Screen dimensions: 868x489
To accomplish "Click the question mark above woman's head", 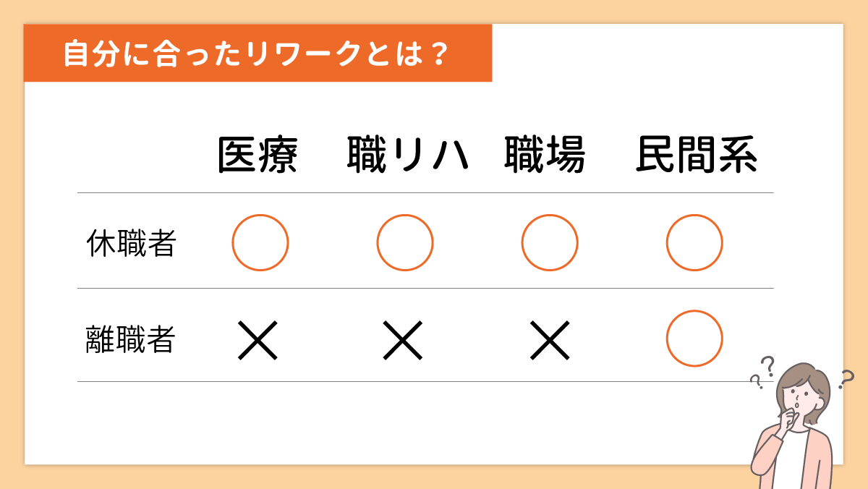I will (768, 366).
